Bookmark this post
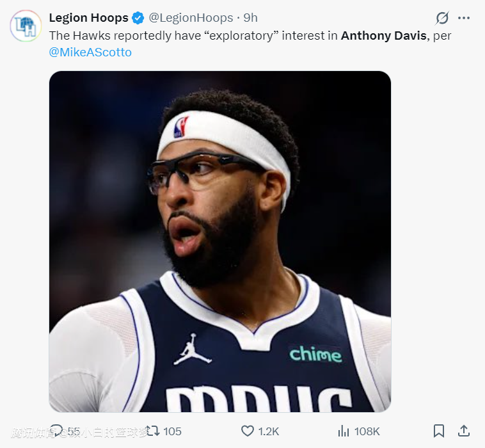Screen dimensions: 485x448 [439, 431]
